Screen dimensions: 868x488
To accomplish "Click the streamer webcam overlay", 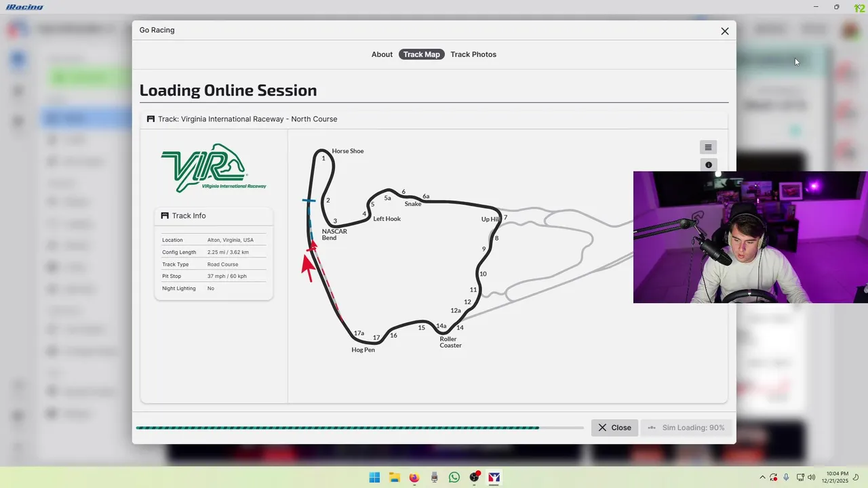I will point(751,237).
